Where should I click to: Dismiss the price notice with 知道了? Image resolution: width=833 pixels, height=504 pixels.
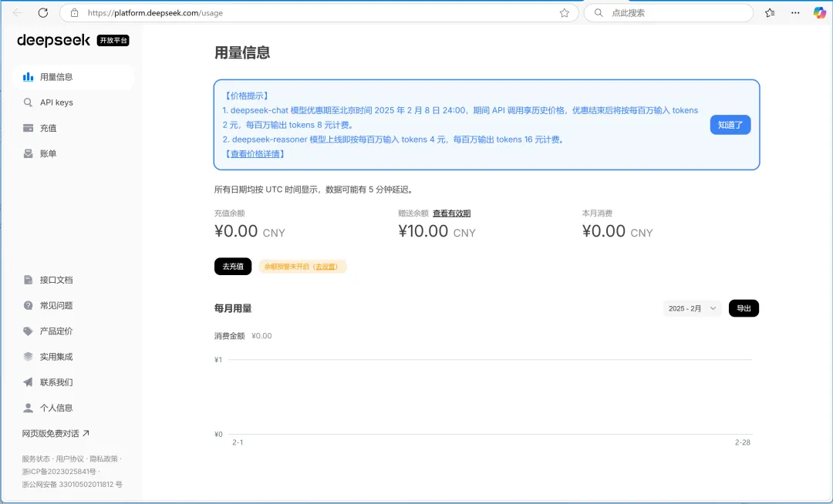point(730,125)
